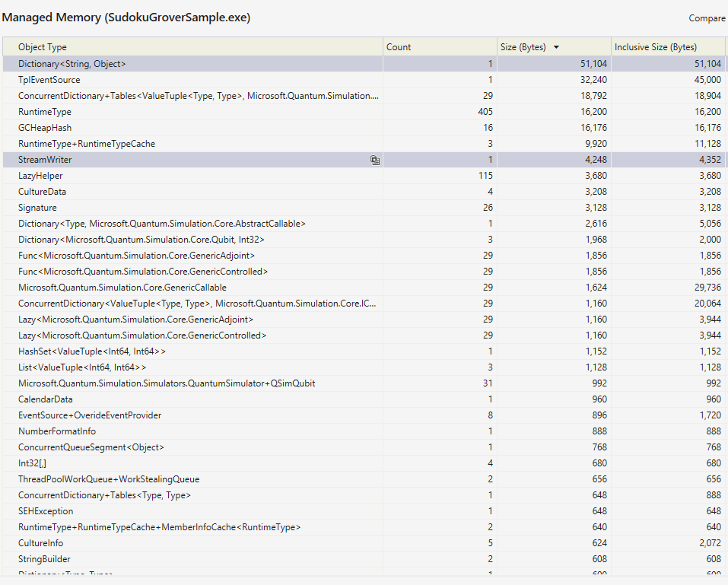Select the ConcurrentDictionary<ValueTuple<Type, Type>... row
Viewport: 728px width, 585px height.
(364, 304)
